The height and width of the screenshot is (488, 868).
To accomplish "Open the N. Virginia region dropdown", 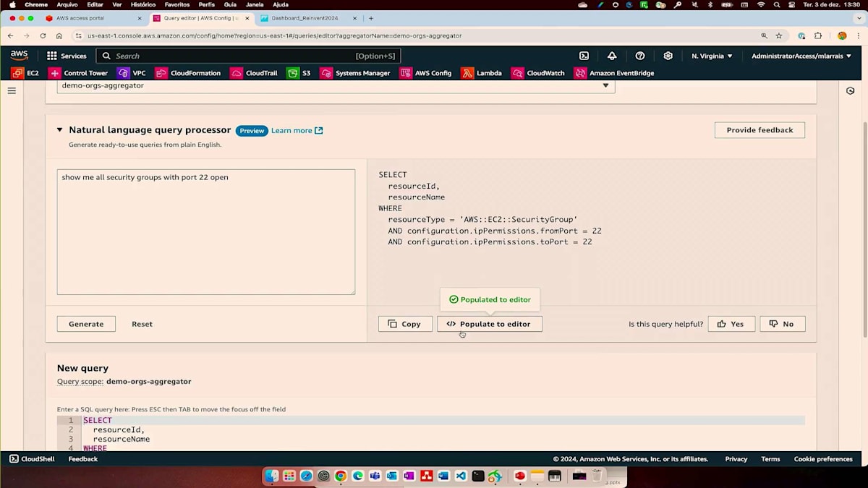I will point(712,56).
